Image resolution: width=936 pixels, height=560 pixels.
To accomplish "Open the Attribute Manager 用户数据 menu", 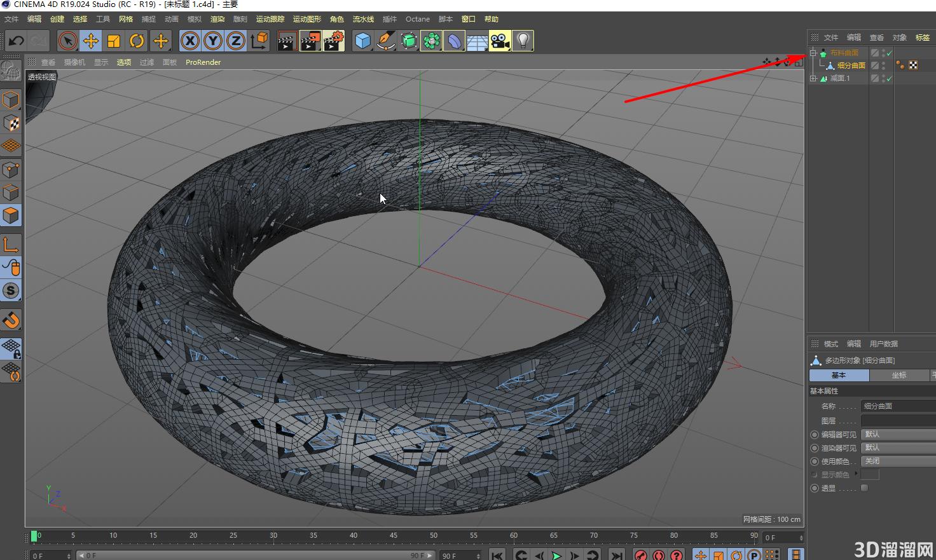I will [x=884, y=344].
